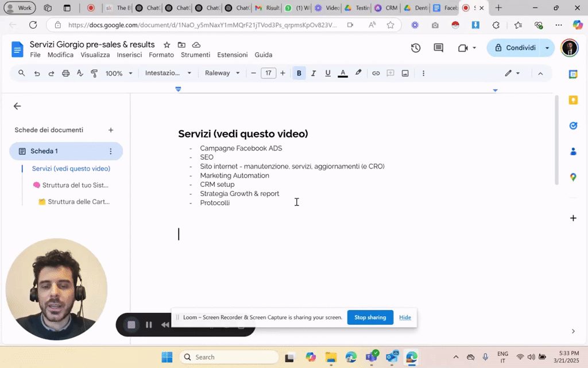The width and height of the screenshot is (588, 368).
Task: Jump to Struttura delle Cart... heading in the outline
Action: (74, 202)
